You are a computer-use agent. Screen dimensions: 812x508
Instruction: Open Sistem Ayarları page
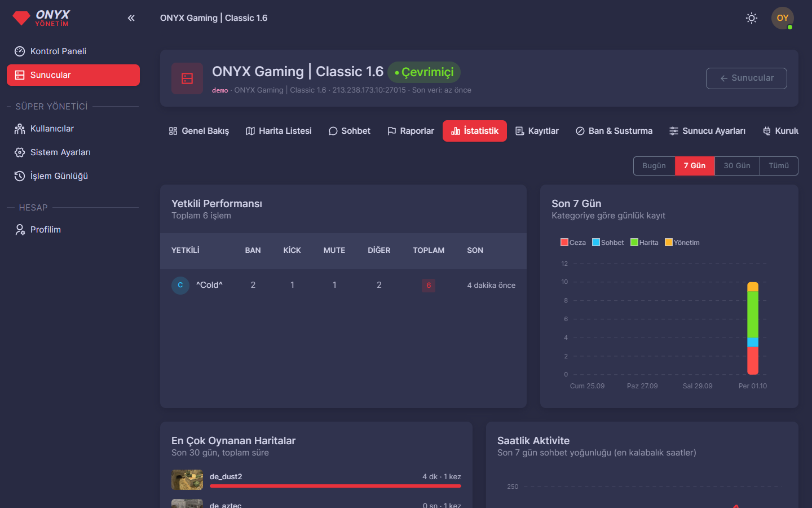click(73, 152)
